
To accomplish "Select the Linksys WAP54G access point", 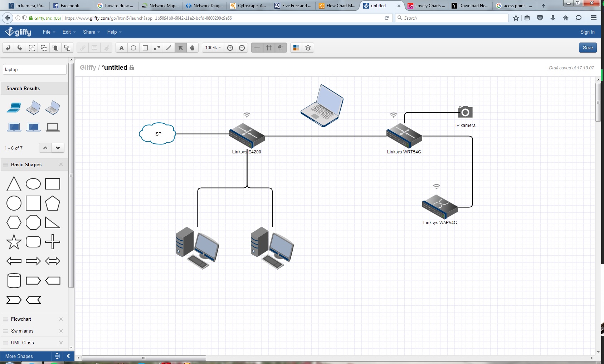I will 440,207.
